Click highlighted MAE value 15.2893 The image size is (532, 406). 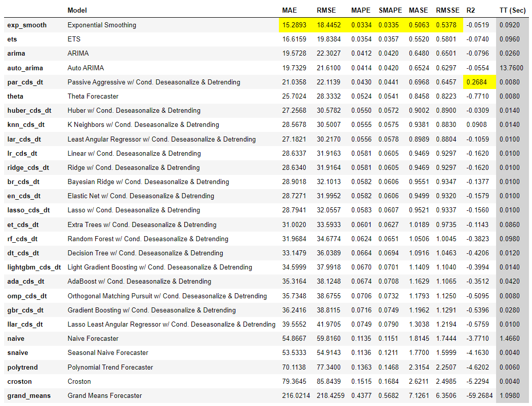tap(294, 25)
